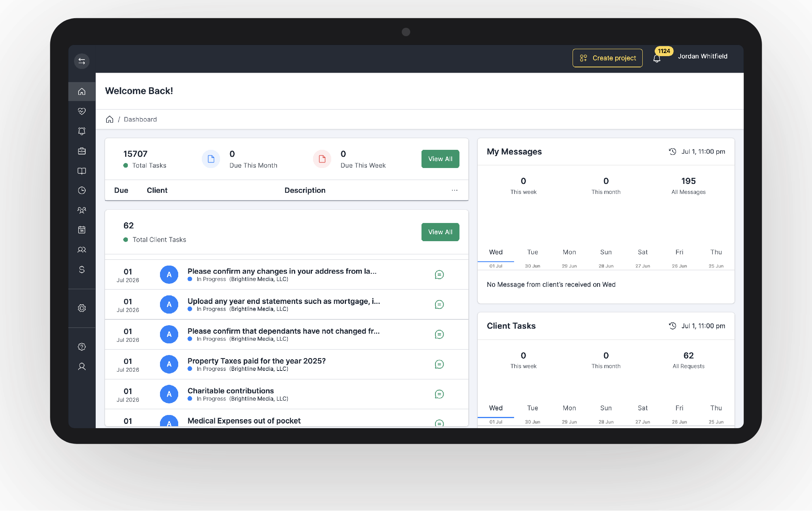Image resolution: width=812 pixels, height=511 pixels.
Task: Click avatar A on Charitable contributions row
Action: [169, 394]
